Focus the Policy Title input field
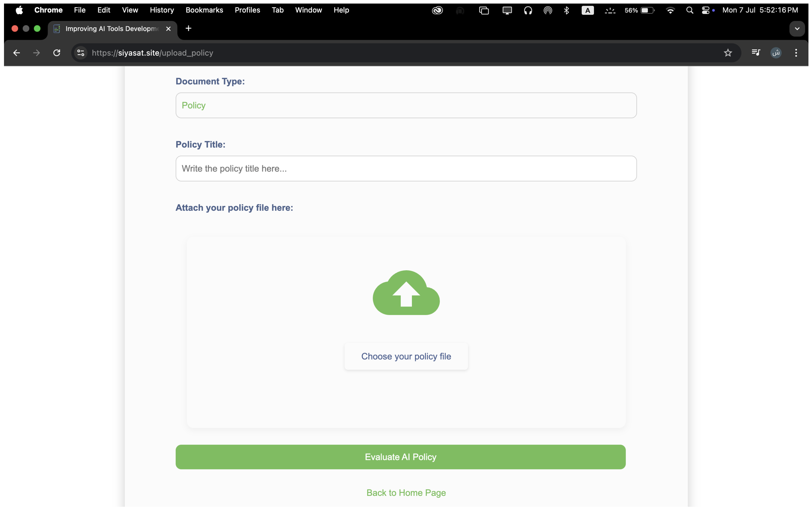The width and height of the screenshot is (812, 511). tap(406, 168)
